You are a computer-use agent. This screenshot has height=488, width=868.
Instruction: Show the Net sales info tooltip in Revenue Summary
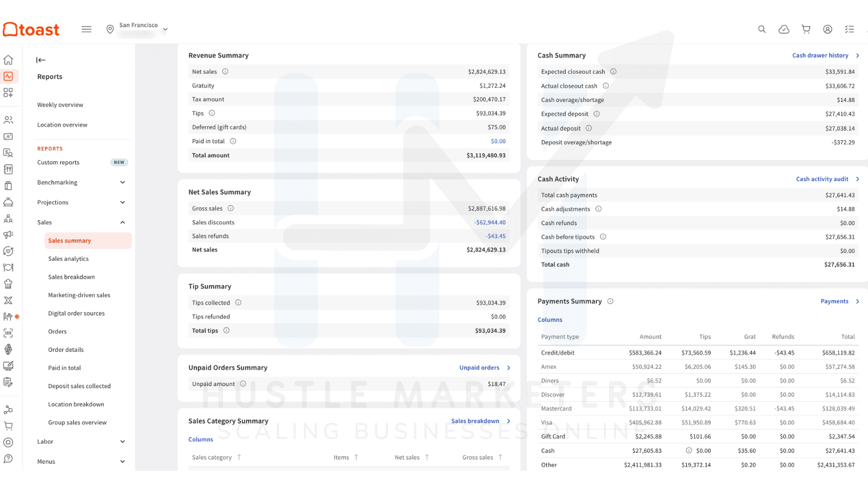(x=225, y=72)
